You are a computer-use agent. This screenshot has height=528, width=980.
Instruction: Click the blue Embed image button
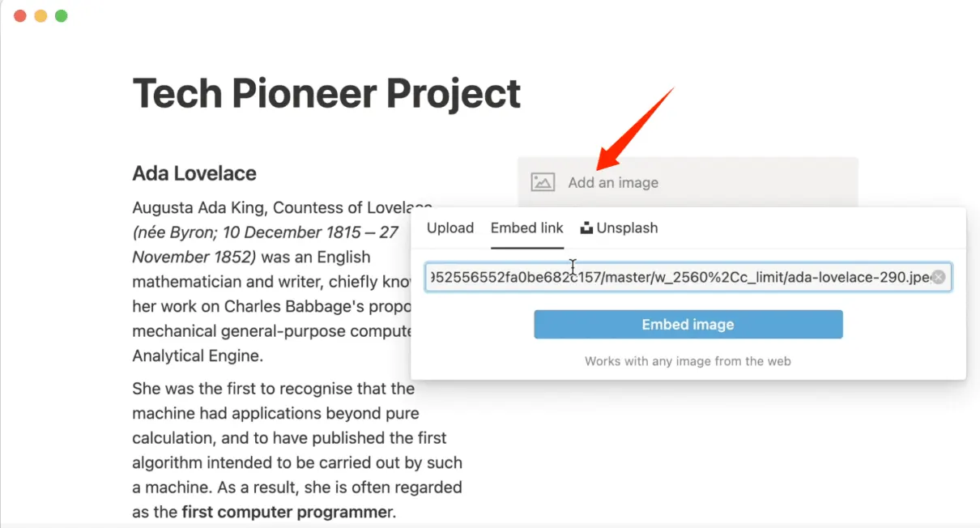(x=688, y=325)
